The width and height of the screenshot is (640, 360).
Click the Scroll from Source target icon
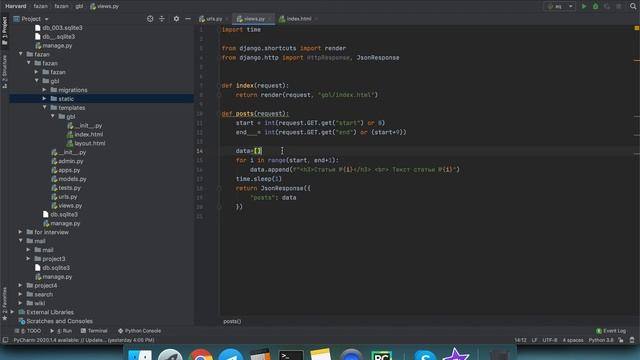point(150,19)
